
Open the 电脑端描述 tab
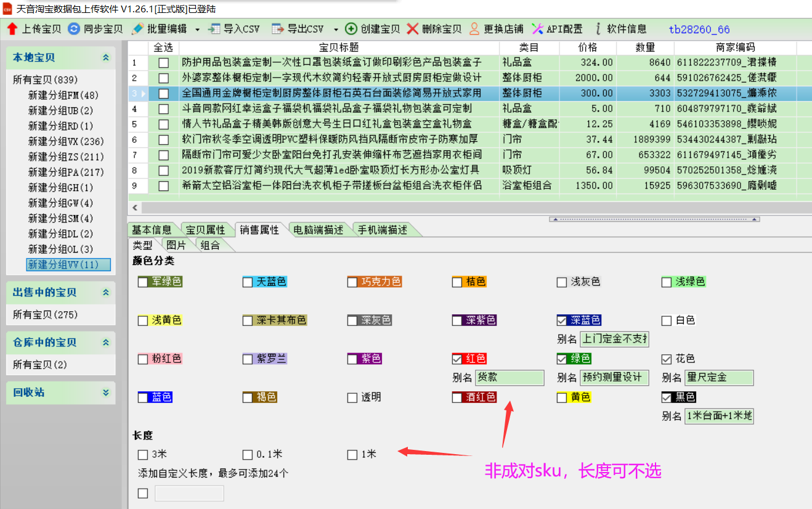pyautogui.click(x=318, y=230)
